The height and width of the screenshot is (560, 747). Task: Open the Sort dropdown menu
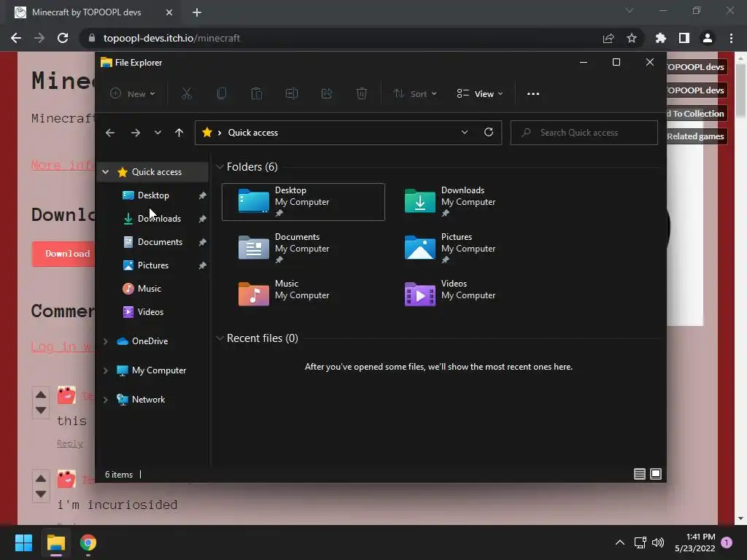coord(415,94)
